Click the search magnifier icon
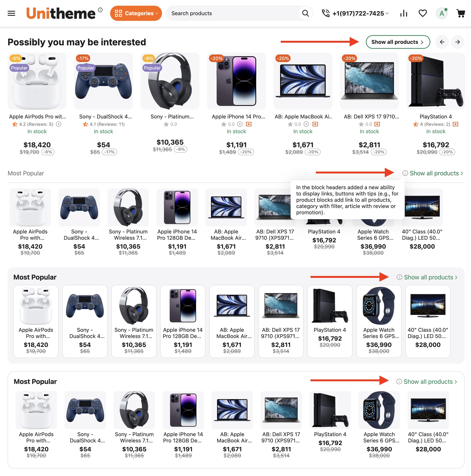The image size is (471, 476). pyautogui.click(x=305, y=13)
